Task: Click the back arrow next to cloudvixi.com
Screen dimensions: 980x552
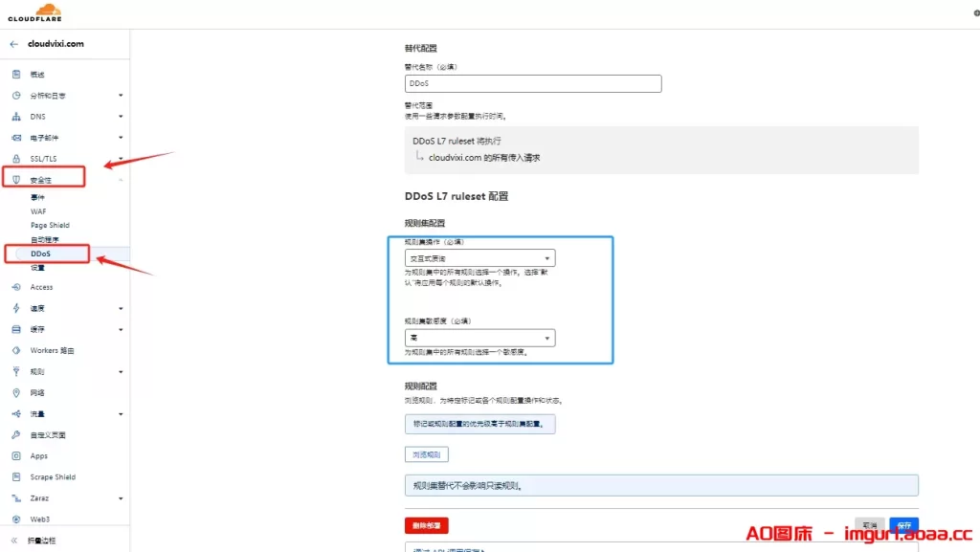Action: (x=11, y=43)
